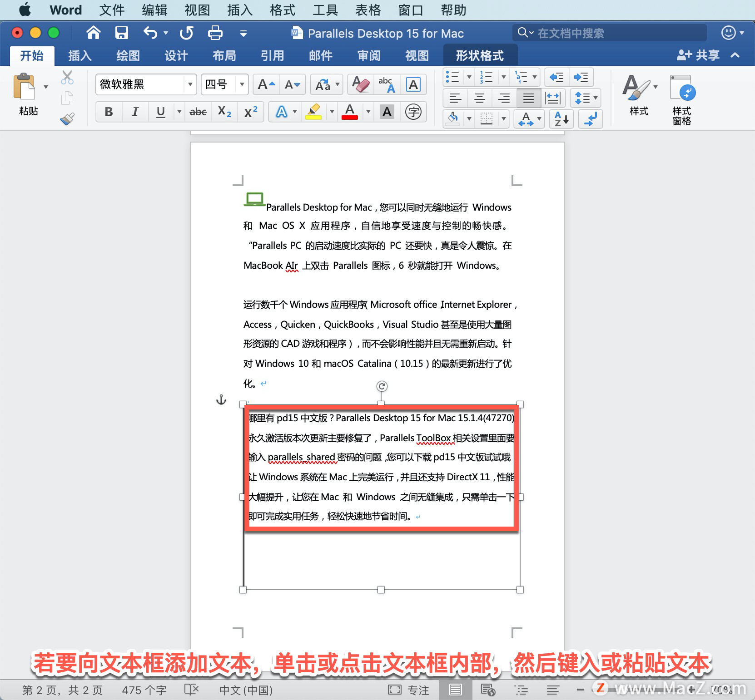The image size is (755, 700).
Task: Apply red font color
Action: (x=350, y=112)
